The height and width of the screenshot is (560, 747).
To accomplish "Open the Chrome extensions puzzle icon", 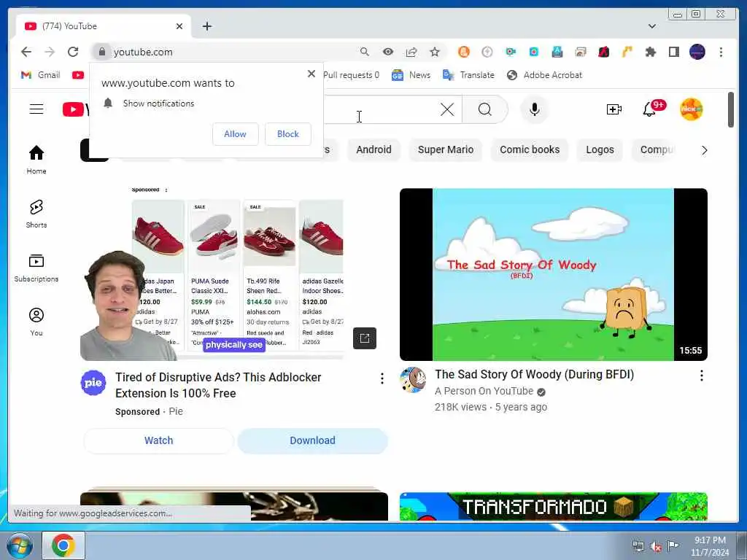I will tap(650, 52).
